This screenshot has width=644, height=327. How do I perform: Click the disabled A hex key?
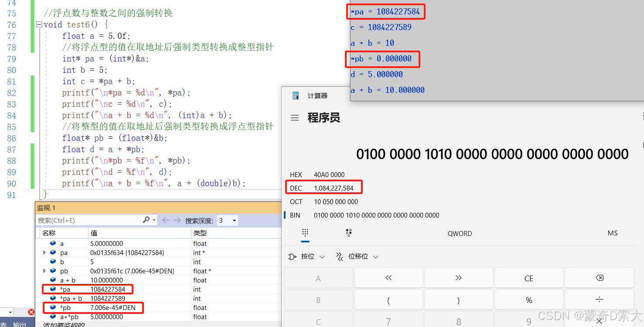click(318, 278)
